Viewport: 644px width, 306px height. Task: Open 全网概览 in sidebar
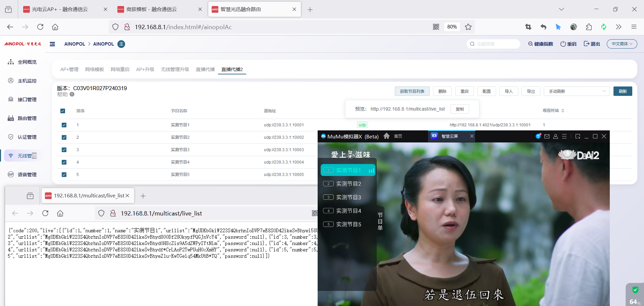pos(22,62)
